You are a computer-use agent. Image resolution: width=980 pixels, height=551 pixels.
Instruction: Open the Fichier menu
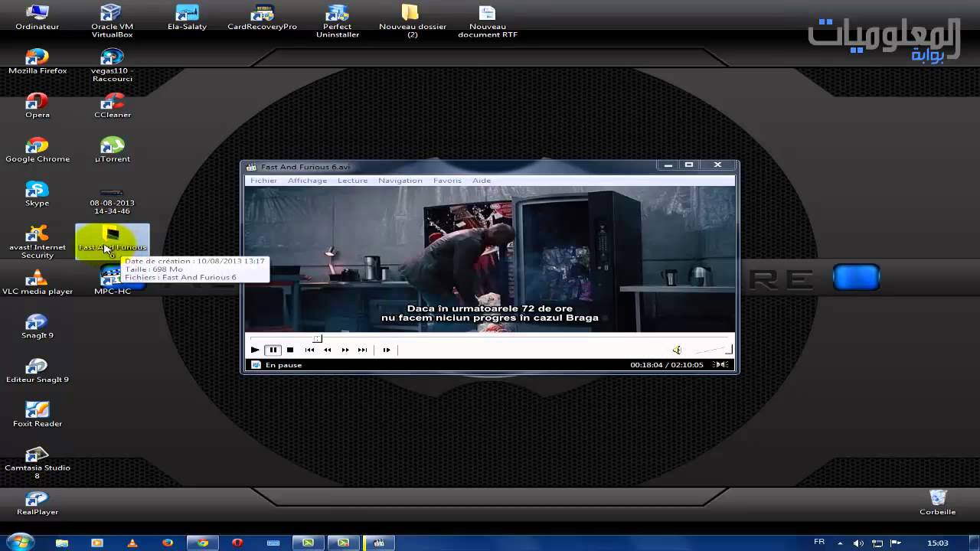[263, 181]
